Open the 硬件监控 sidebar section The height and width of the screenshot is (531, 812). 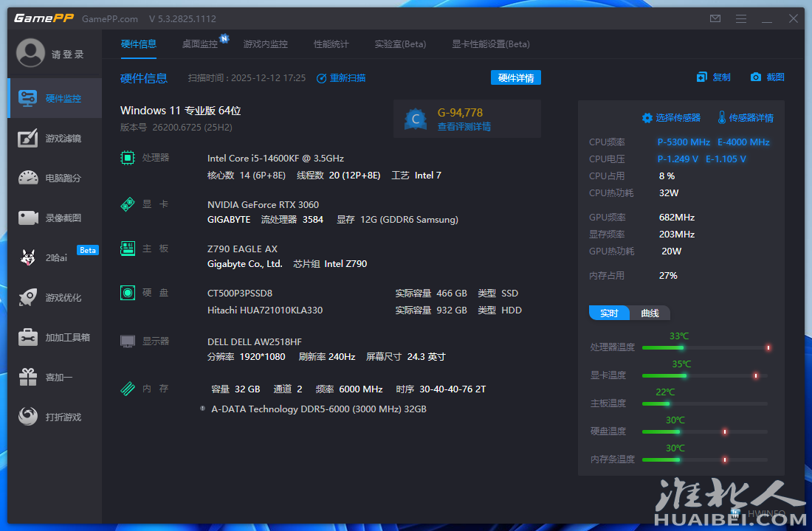click(x=55, y=98)
